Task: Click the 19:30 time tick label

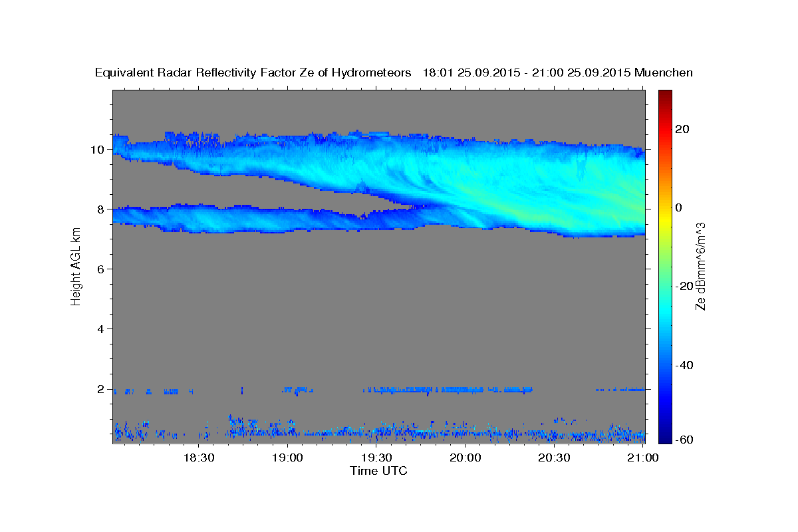Action: (376, 458)
